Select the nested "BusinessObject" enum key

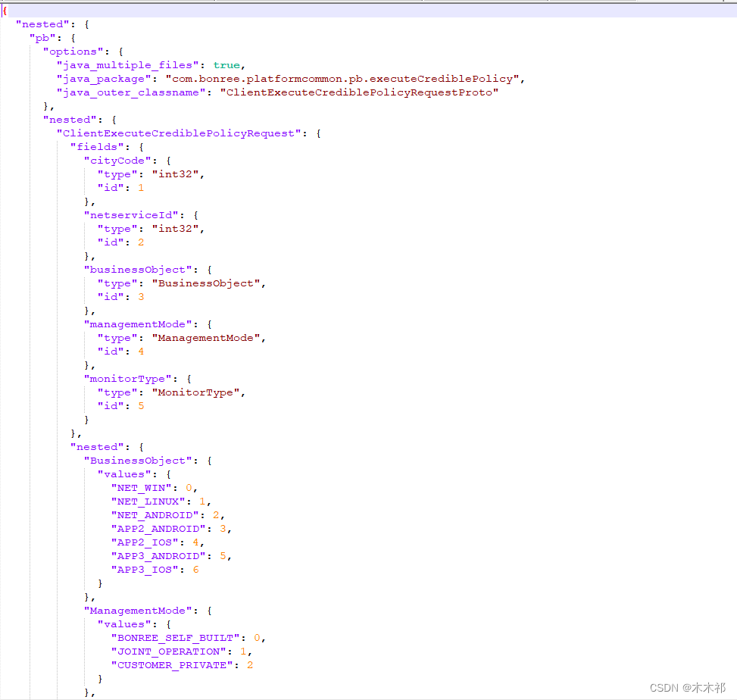click(x=138, y=460)
